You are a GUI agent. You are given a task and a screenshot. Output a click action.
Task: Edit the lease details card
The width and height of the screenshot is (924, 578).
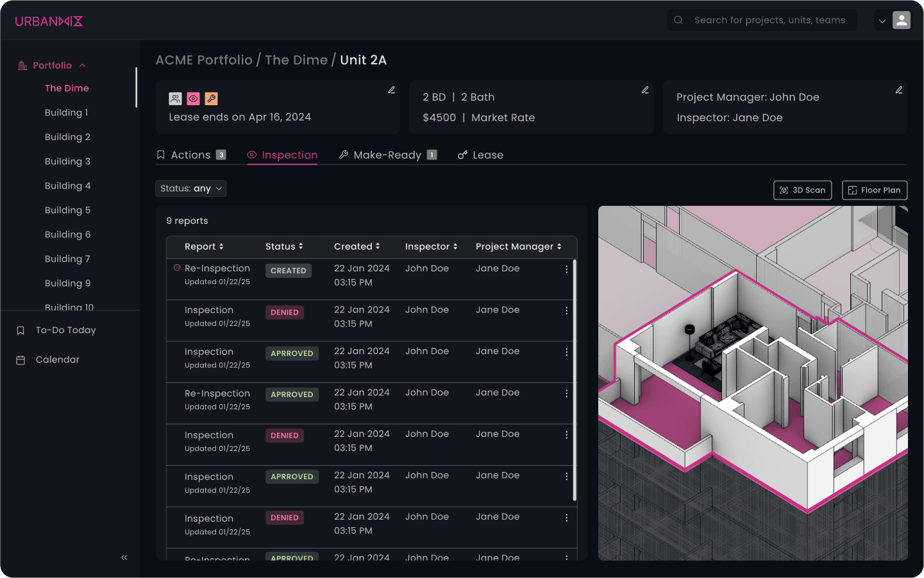click(x=391, y=90)
